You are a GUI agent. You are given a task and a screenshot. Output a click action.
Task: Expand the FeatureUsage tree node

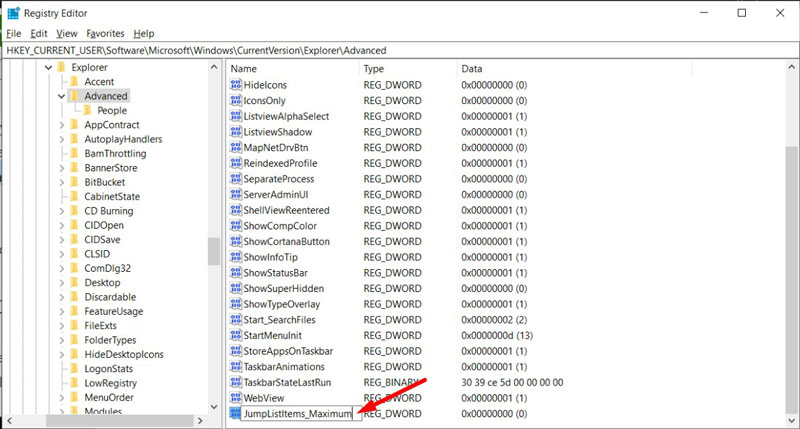(62, 311)
